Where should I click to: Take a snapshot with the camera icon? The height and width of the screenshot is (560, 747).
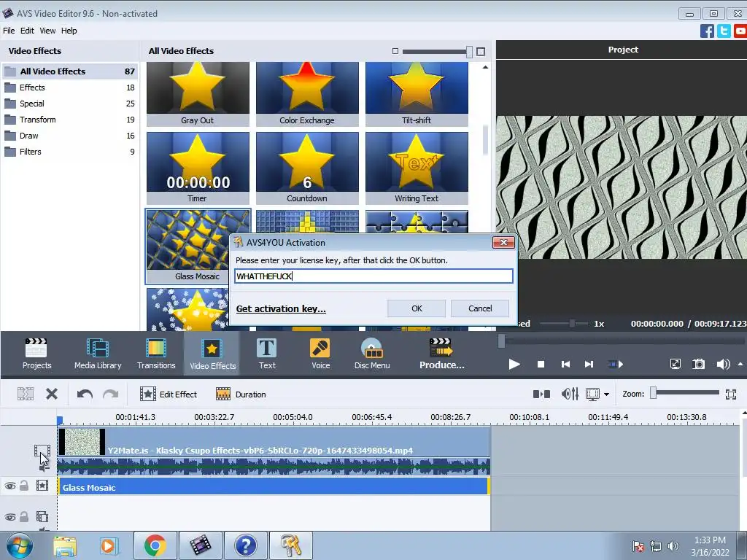[x=698, y=365]
